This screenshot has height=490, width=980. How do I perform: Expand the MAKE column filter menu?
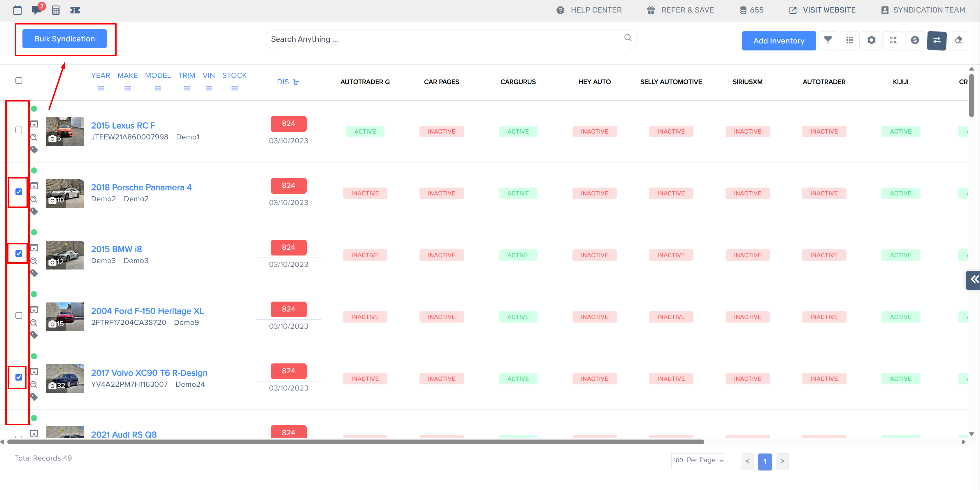point(127,88)
